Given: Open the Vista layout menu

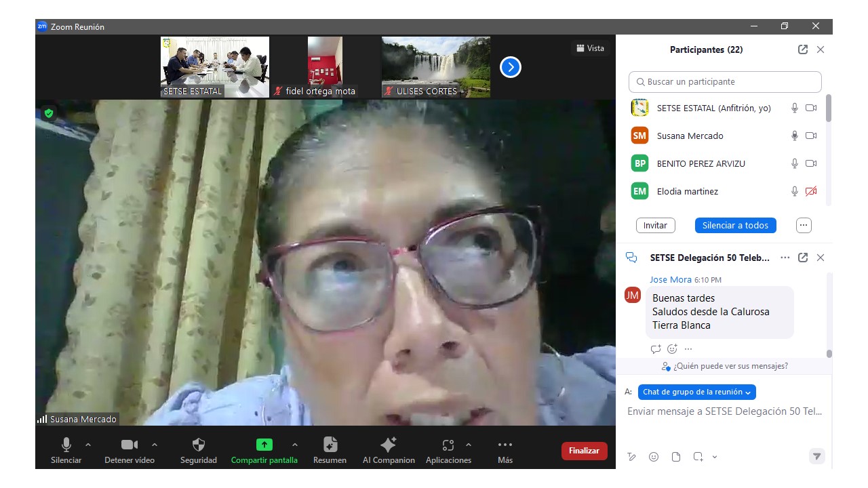Looking at the screenshot, I should coord(590,48).
